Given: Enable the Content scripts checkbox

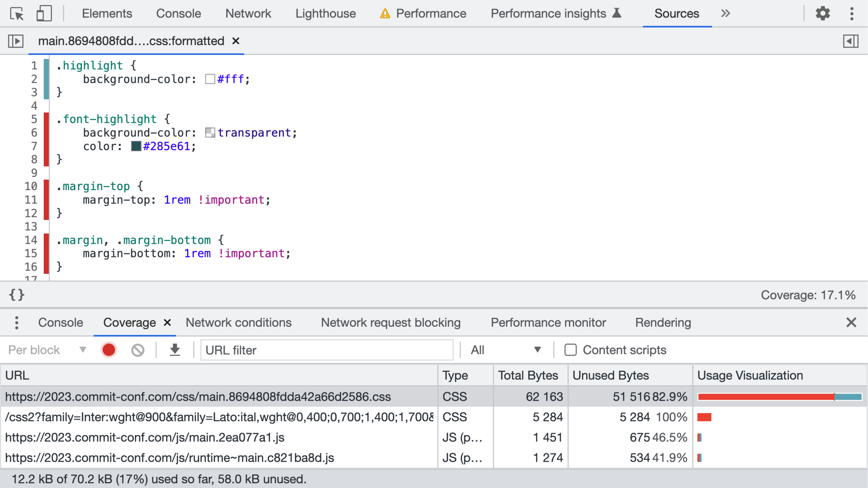Looking at the screenshot, I should tap(570, 350).
